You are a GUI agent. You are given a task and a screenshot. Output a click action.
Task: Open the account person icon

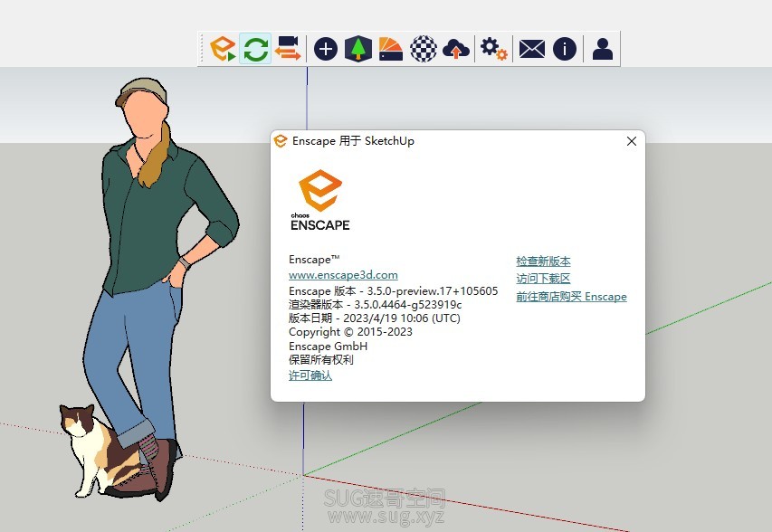pos(603,49)
